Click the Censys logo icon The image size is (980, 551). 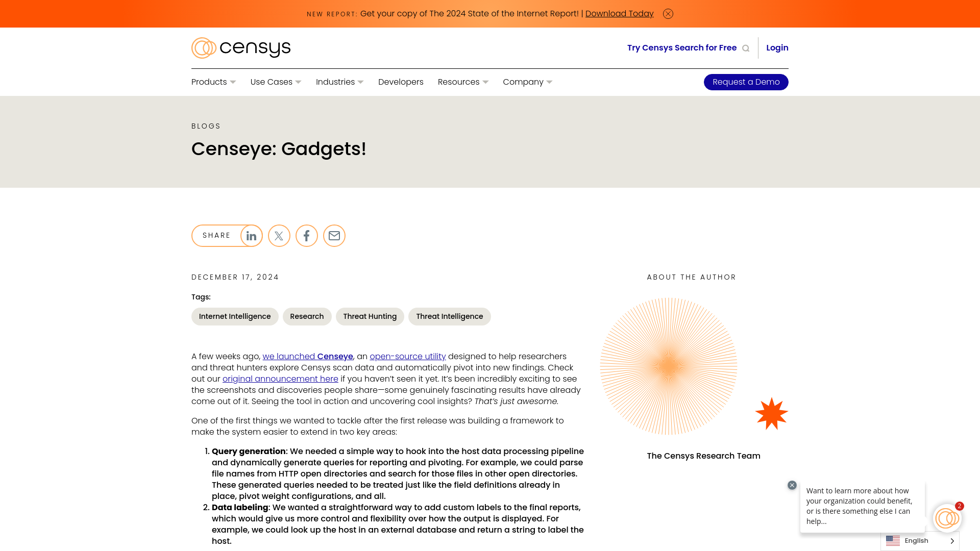pyautogui.click(x=203, y=48)
